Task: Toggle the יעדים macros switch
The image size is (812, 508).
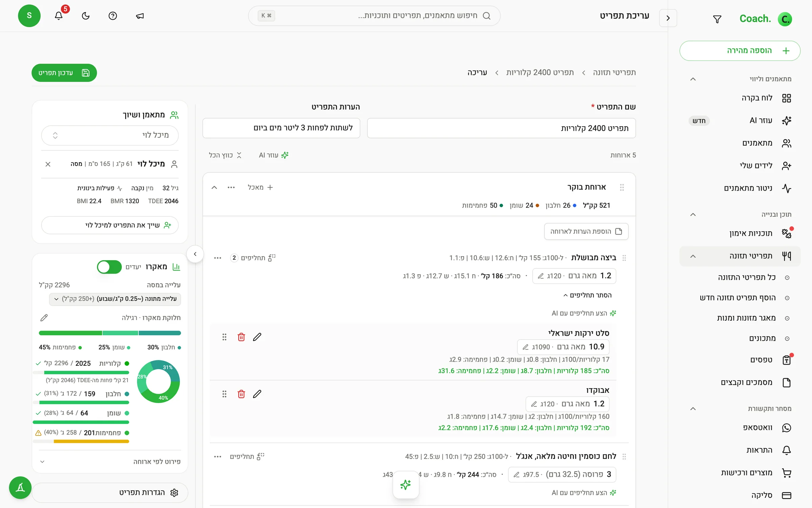Action: (109, 267)
